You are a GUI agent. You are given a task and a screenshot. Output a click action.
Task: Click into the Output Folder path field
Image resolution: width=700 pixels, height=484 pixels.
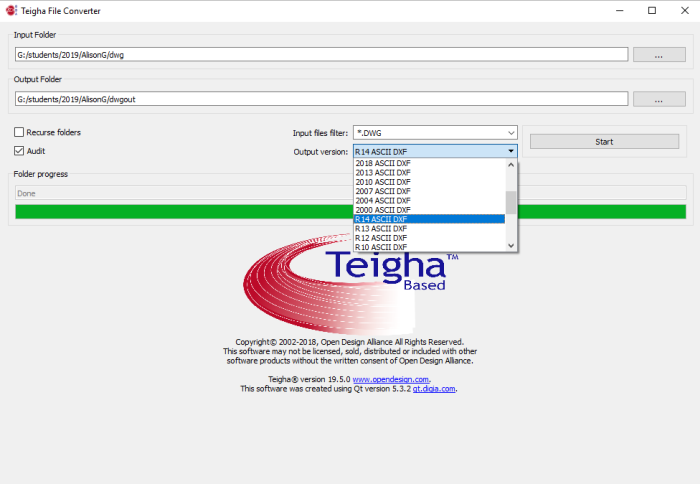[321, 99]
